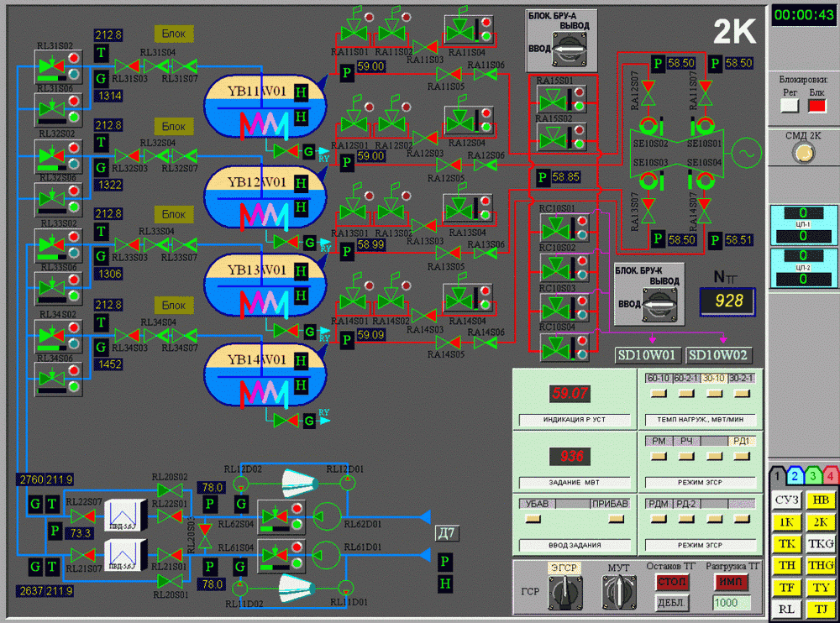Viewport: 840px width, 623px height.
Task: Open safety valve RA13S02
Action: pos(391,205)
